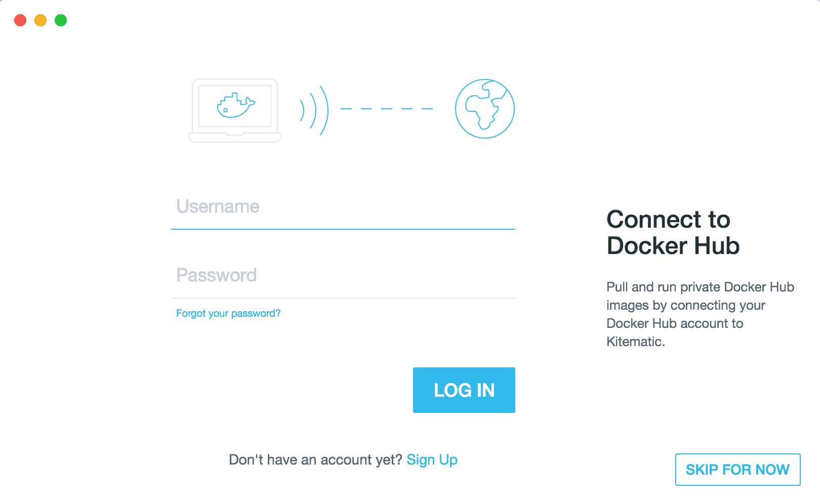Click the Don't have an account yet text
Screen dimensions: 820x504
315,460
